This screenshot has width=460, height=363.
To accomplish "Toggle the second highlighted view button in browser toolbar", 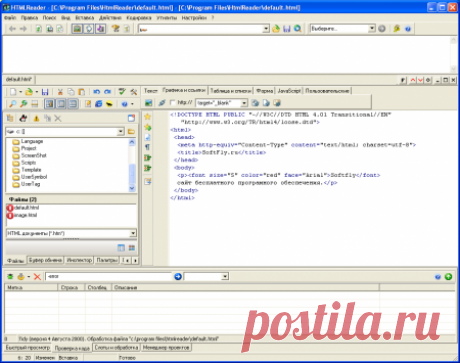I will tap(89, 29).
